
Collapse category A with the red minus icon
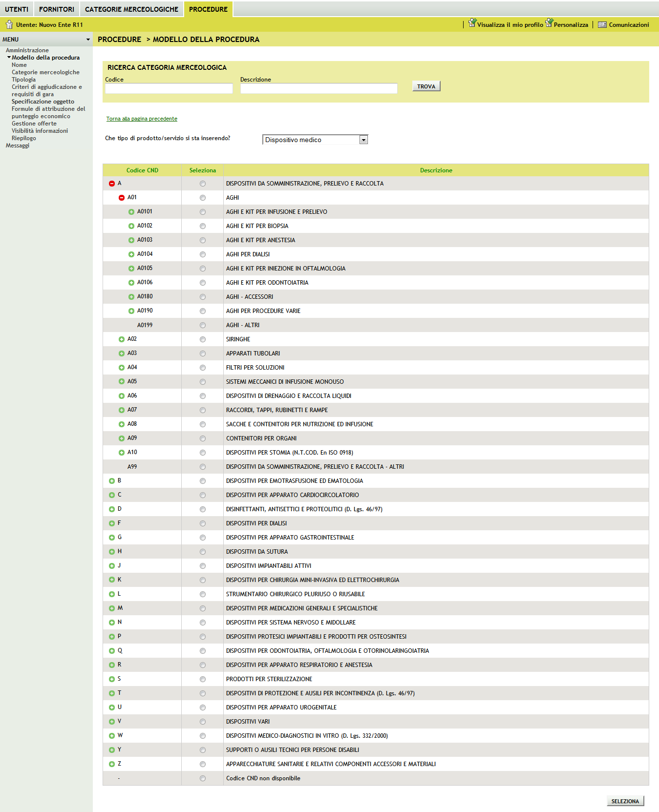point(112,184)
